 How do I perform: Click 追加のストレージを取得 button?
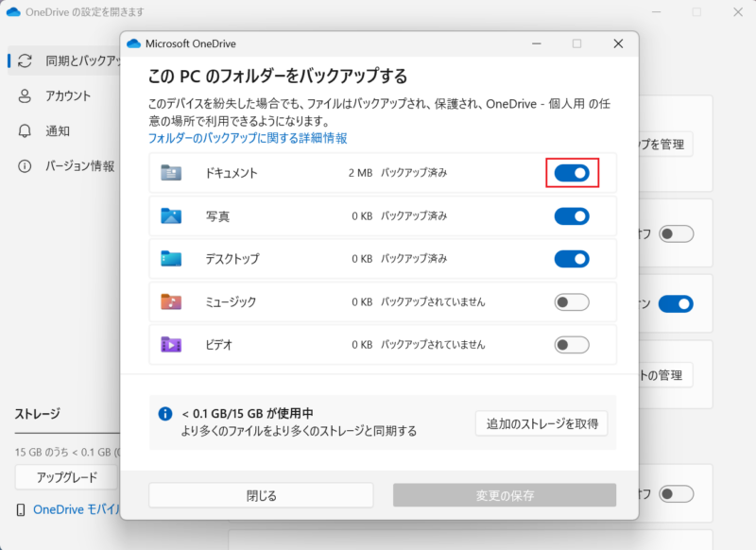[541, 423]
